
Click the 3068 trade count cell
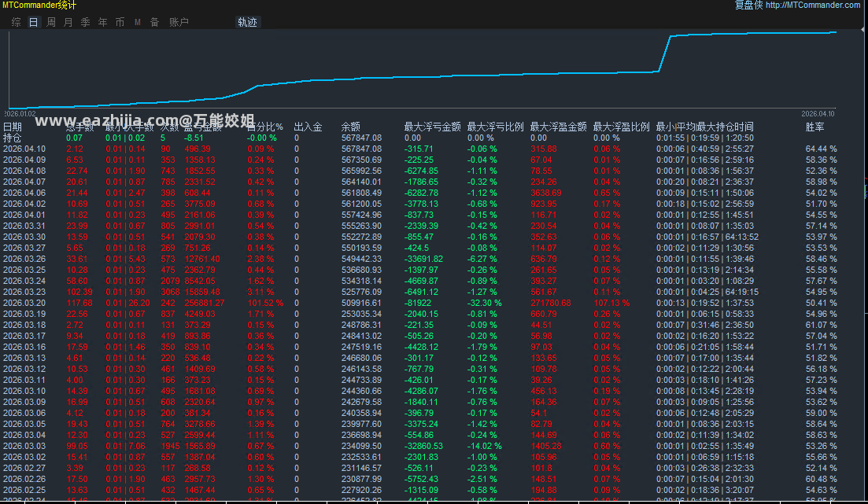point(170,292)
